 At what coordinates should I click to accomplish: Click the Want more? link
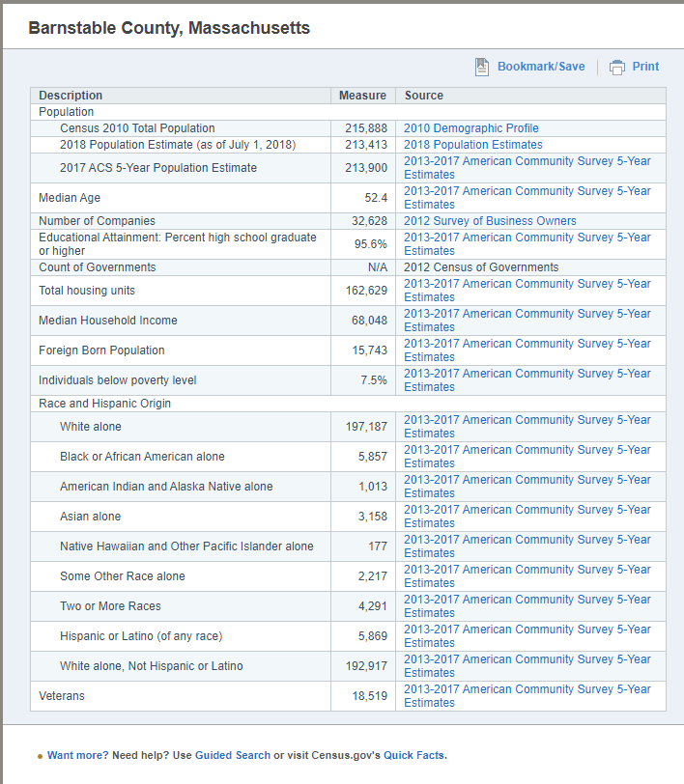point(77,755)
